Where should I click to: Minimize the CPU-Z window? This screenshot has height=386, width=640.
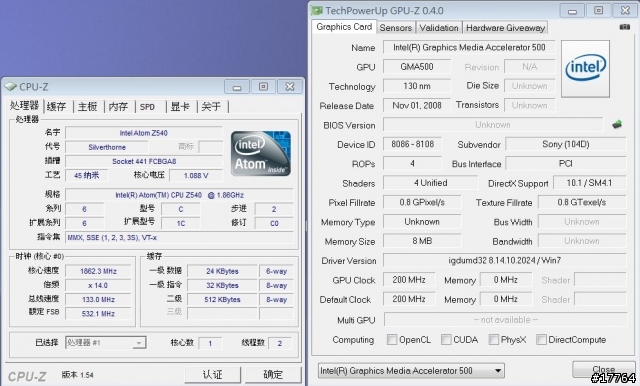237,87
